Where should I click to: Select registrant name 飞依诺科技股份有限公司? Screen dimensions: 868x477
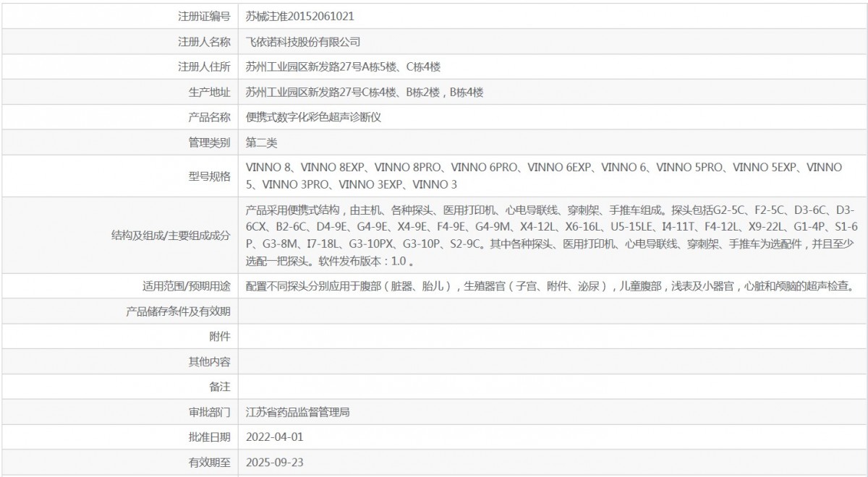coord(303,42)
